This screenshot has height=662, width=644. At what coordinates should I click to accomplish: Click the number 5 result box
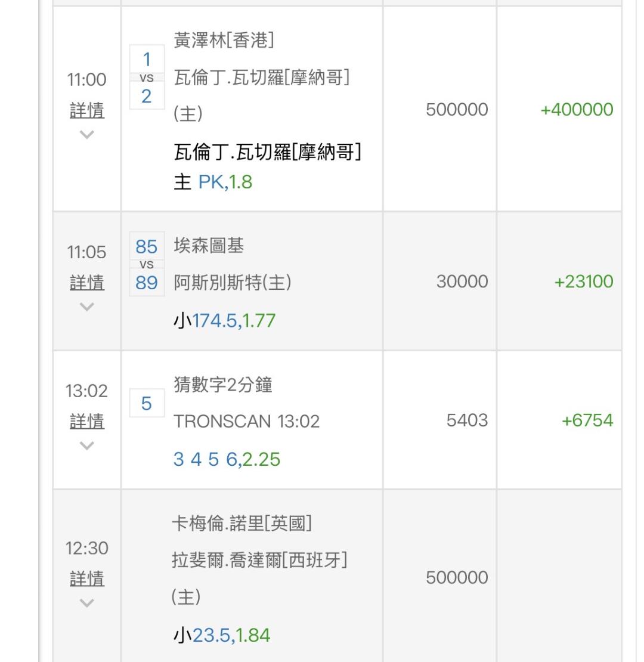147,404
